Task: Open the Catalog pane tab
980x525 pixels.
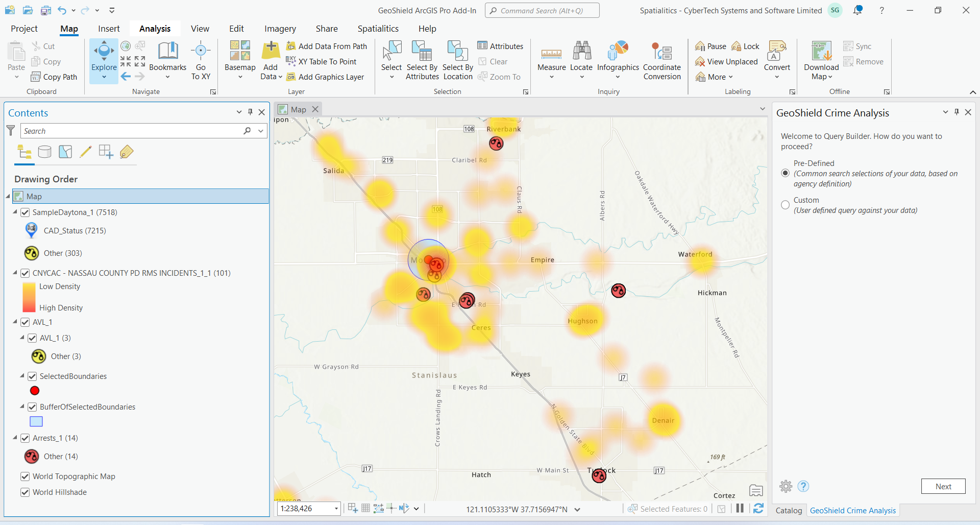Action: (789, 510)
